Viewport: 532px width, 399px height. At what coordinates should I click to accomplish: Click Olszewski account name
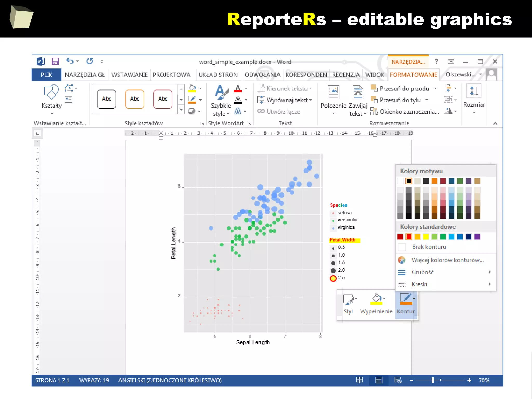click(461, 75)
